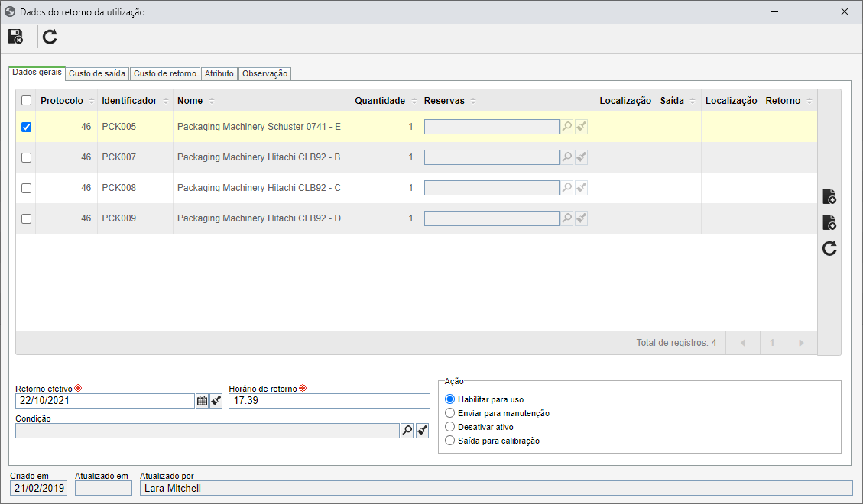
Task: Refresh the grid using side reload icon
Action: coord(829,248)
